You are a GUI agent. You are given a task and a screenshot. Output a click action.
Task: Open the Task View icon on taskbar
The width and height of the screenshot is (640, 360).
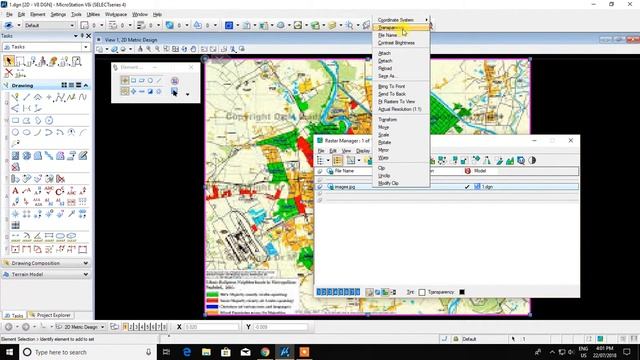pyautogui.click(x=166, y=352)
